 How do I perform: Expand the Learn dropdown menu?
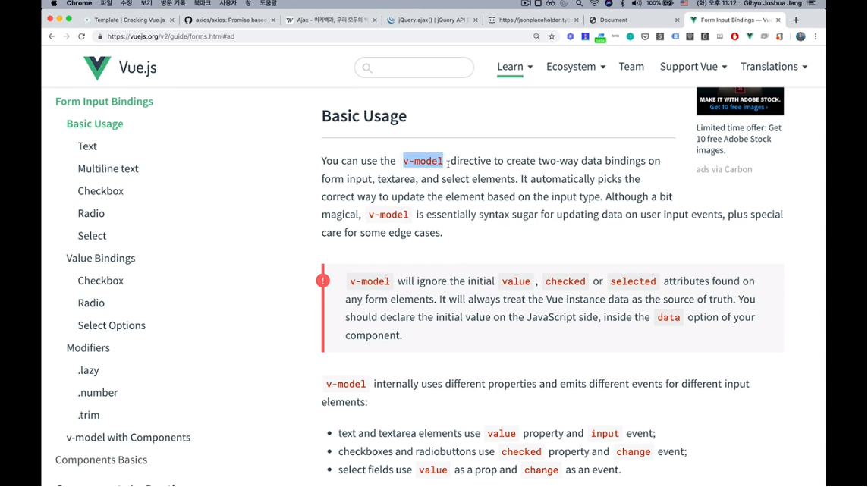(x=514, y=67)
